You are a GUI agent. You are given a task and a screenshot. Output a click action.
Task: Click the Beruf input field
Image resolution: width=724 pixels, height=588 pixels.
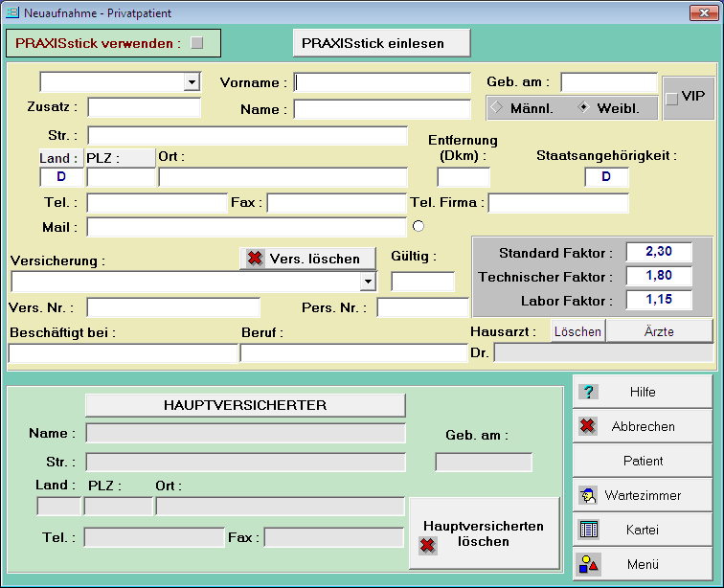(353, 353)
